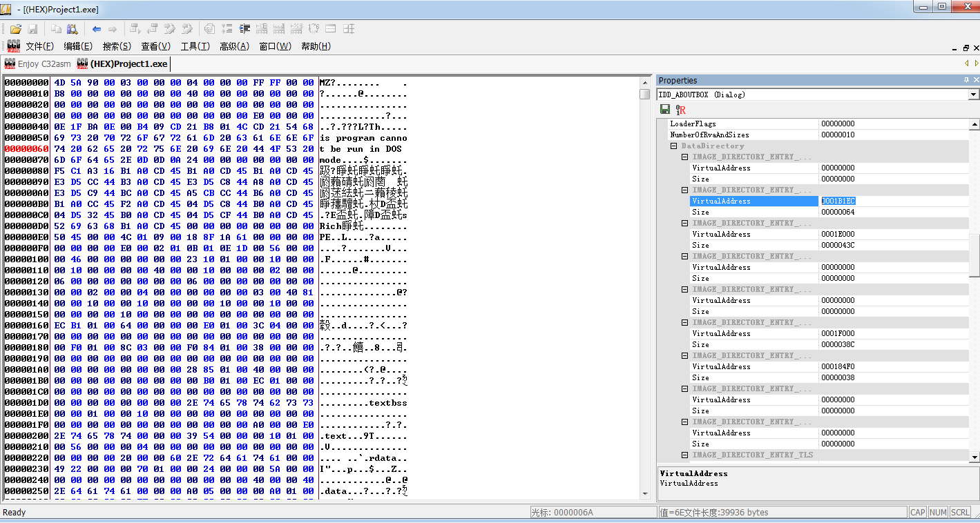
Task: Go forward using the grey right arrow
Action: pyautogui.click(x=113, y=29)
